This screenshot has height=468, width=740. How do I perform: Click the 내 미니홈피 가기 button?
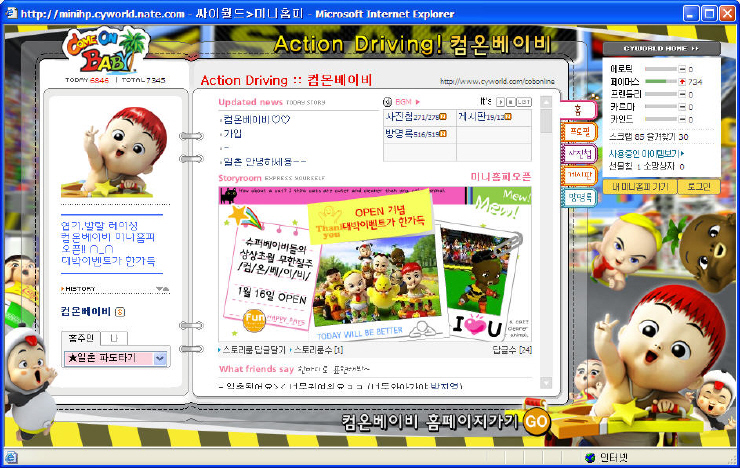point(640,187)
